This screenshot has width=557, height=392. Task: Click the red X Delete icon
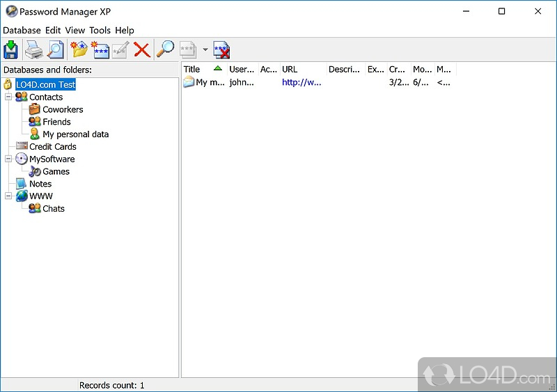coord(142,50)
